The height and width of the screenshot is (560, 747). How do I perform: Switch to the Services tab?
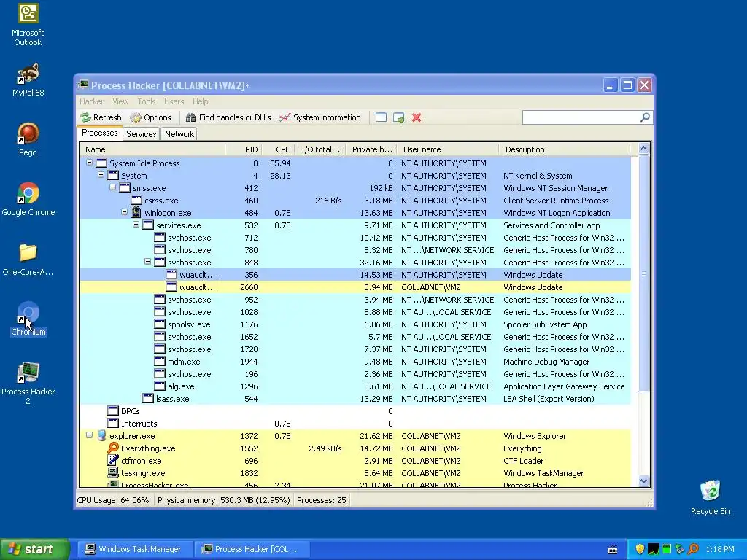tap(141, 134)
